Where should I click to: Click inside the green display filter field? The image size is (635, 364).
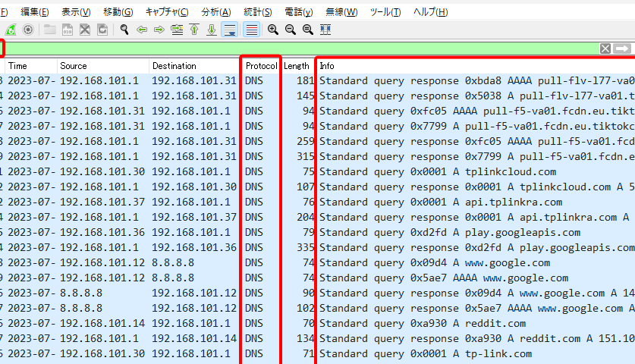pos(302,49)
